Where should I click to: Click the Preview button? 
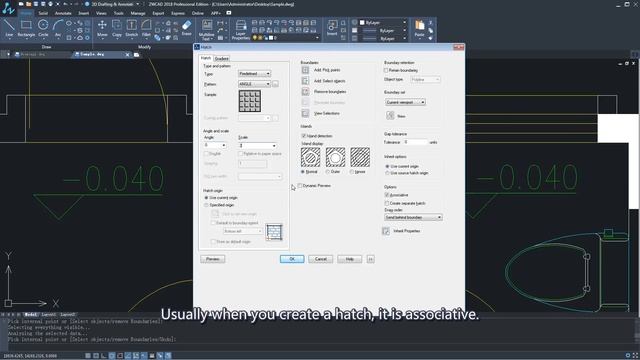213,259
